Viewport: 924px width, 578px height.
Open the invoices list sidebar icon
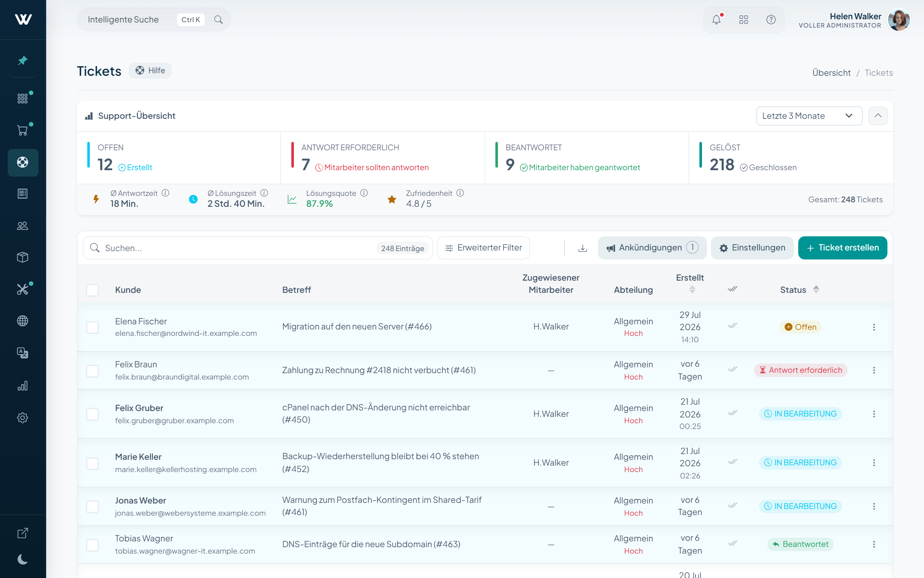click(x=23, y=193)
